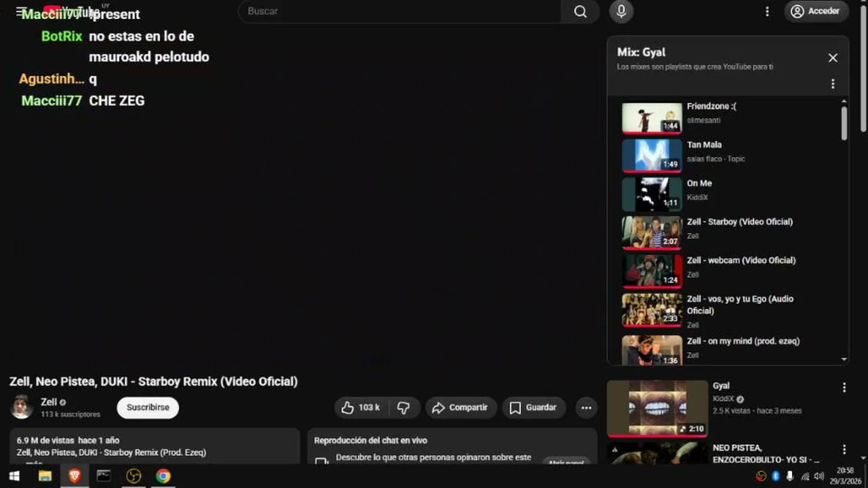This screenshot has width=868, height=488.
Task: Click the search magnifier button
Action: pyautogui.click(x=580, y=12)
